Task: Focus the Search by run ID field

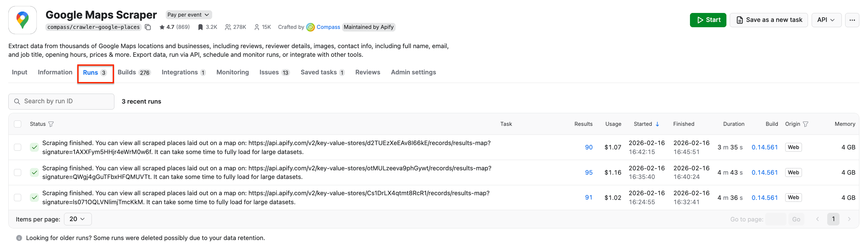Action: click(x=61, y=102)
